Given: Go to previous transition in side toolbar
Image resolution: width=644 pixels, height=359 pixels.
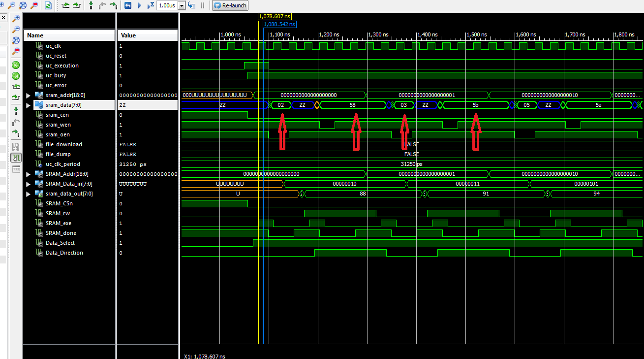Looking at the screenshot, I should (16, 86).
